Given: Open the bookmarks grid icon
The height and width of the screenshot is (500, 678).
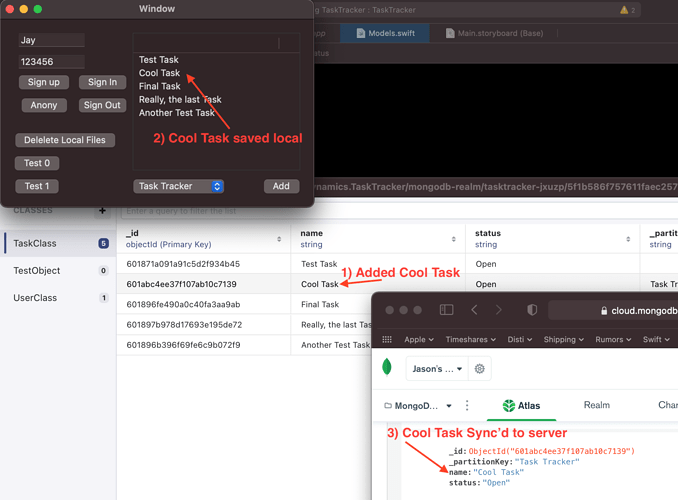Looking at the screenshot, I should click(x=387, y=340).
